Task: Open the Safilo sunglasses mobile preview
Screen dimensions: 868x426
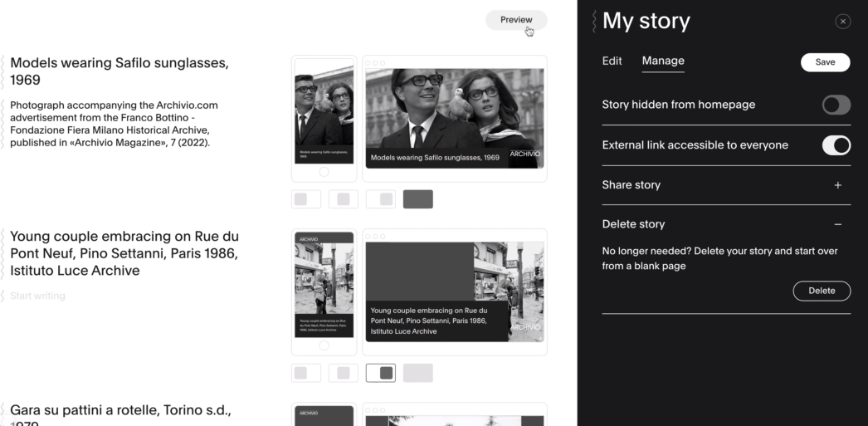Action: 324,119
